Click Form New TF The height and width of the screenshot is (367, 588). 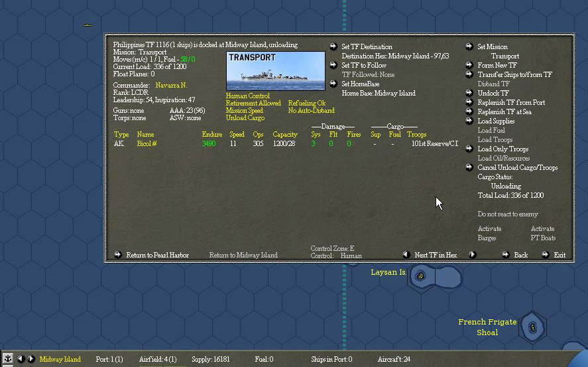point(497,65)
